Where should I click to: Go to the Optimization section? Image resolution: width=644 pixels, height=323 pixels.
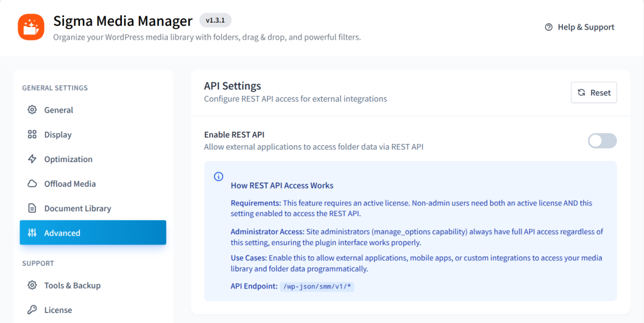coord(93,159)
